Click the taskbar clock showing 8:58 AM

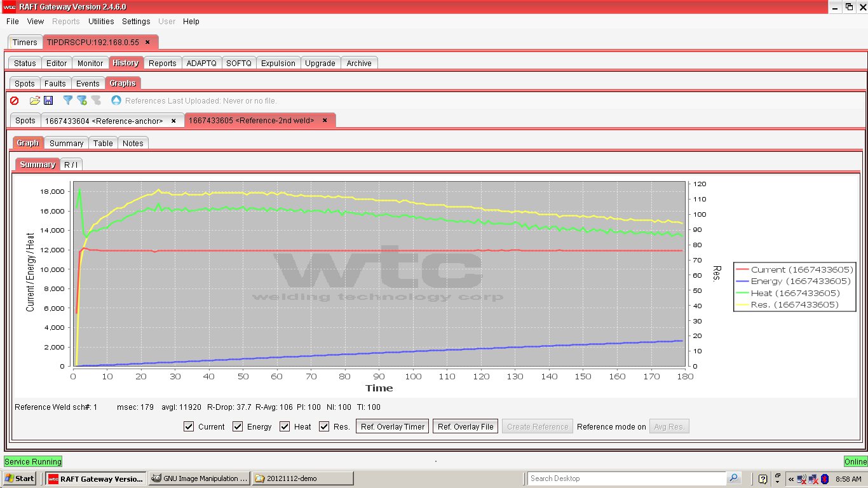(x=848, y=478)
